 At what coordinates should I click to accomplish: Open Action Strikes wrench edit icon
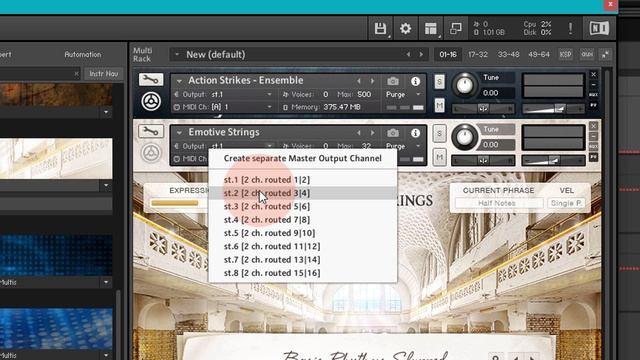coord(151,80)
